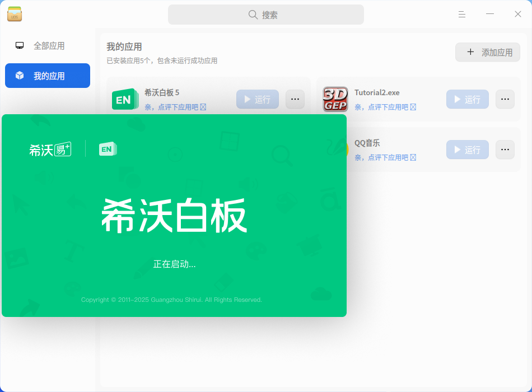Select 我的应用 in the sidebar

click(48, 76)
